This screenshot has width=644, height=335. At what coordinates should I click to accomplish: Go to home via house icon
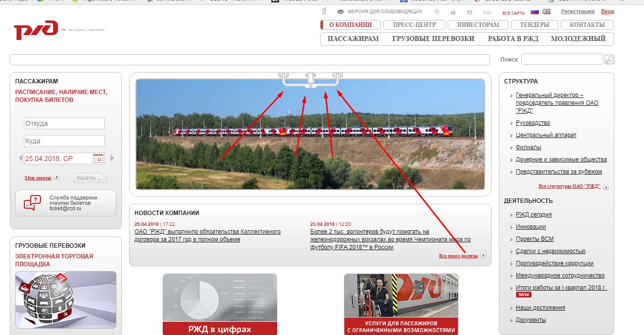coord(454,12)
